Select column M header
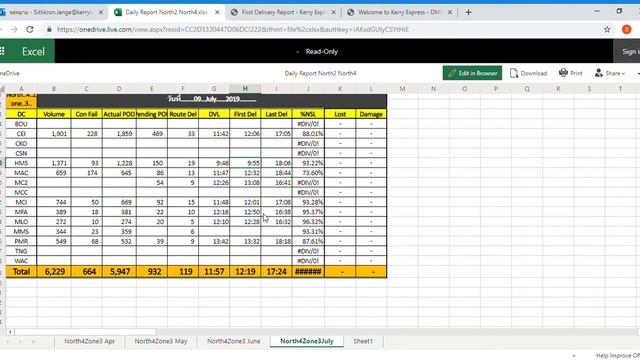 tap(402, 89)
